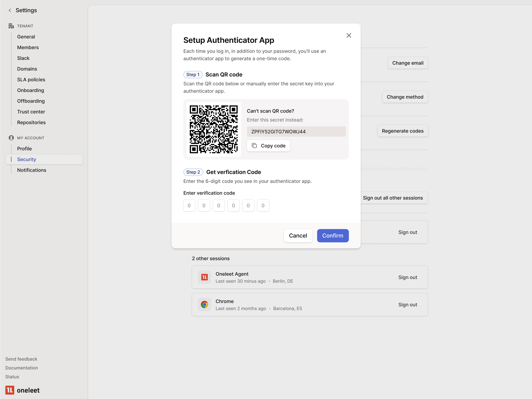Viewport: 532px width, 399px height.
Task: Close the Setup Authenticator App dialog
Action: tap(349, 35)
